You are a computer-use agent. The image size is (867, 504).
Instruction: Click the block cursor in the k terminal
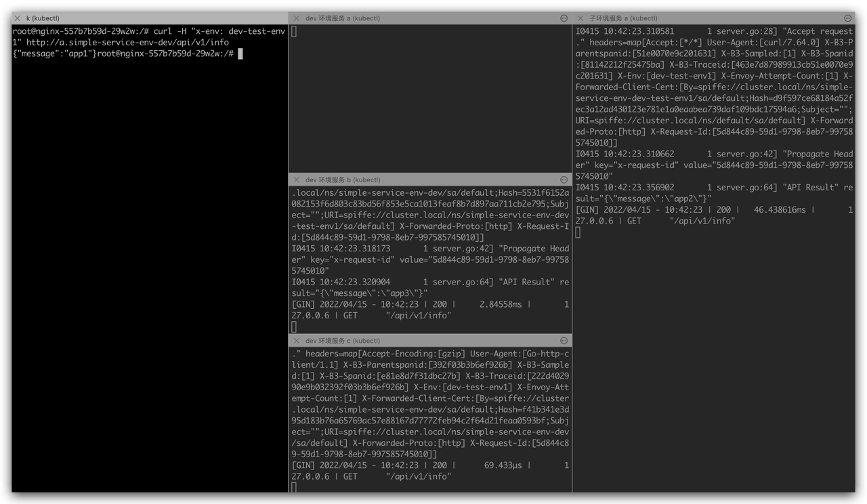pyautogui.click(x=240, y=54)
